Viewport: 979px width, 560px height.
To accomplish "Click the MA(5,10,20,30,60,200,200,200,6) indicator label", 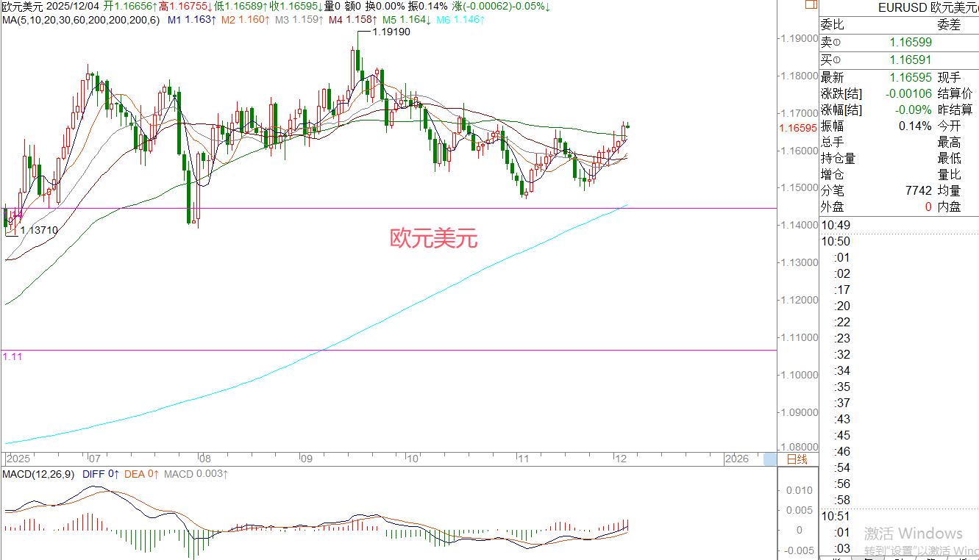I will tap(80, 18).
